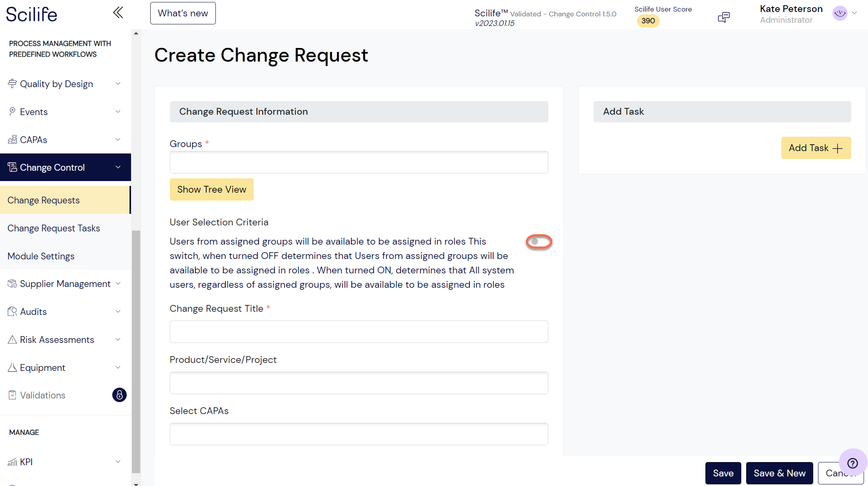Click the Change Control sidebar icon
This screenshot has width=868, height=486.
tap(12, 167)
